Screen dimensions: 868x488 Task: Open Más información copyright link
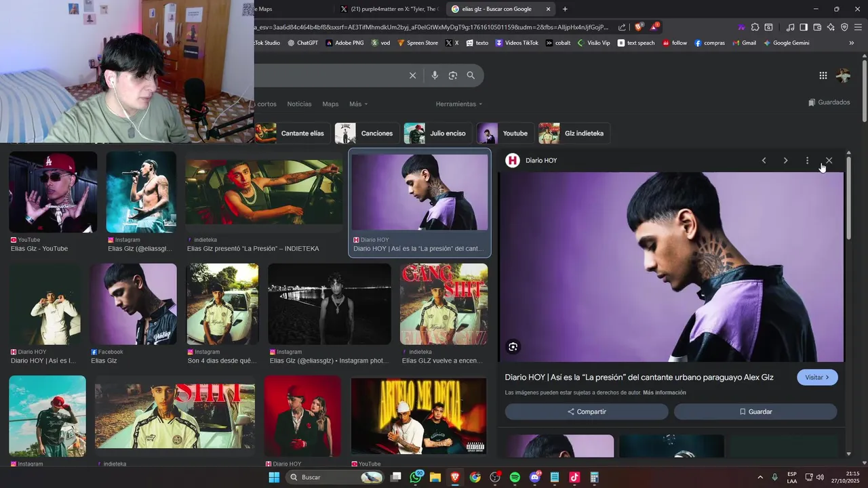coord(665,392)
